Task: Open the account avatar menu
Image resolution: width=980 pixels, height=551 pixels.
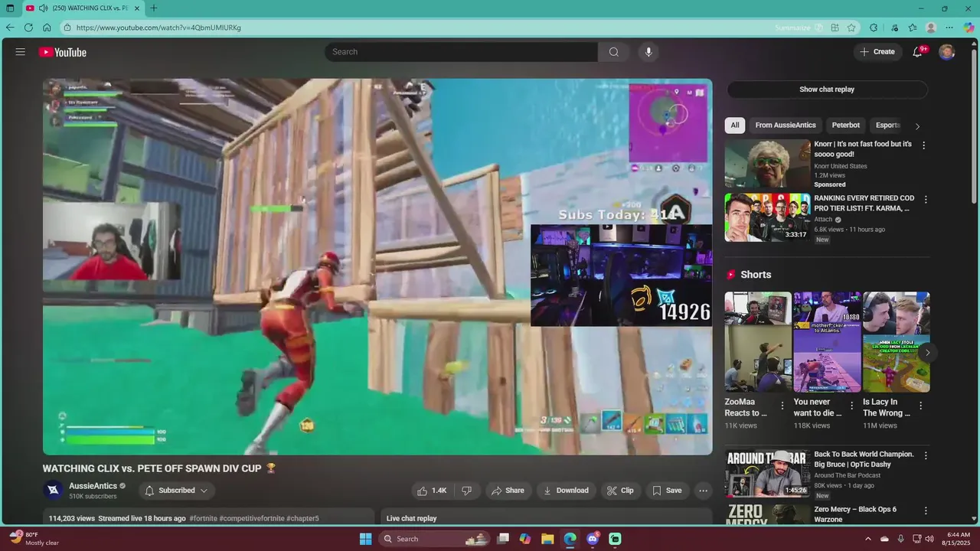Action: [x=947, y=52]
